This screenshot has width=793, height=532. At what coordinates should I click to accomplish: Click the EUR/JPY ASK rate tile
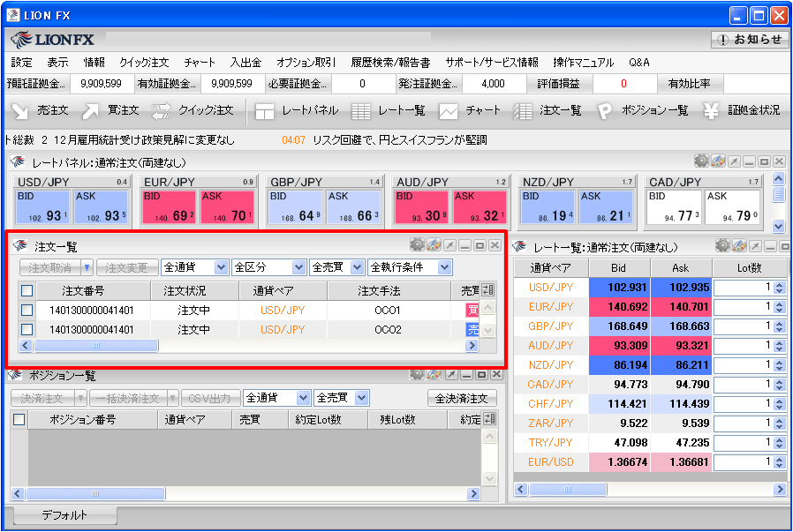(227, 206)
